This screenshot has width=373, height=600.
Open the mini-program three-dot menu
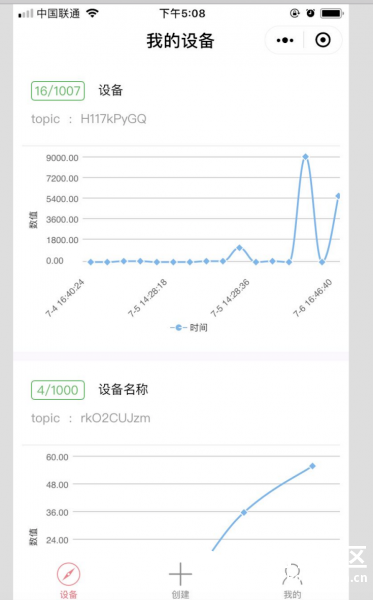click(285, 40)
